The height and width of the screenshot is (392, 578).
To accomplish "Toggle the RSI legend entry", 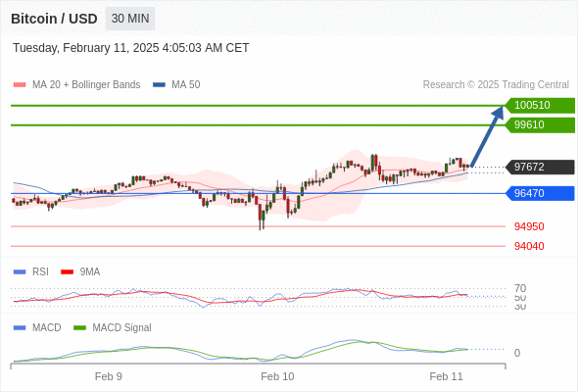I will [31, 271].
